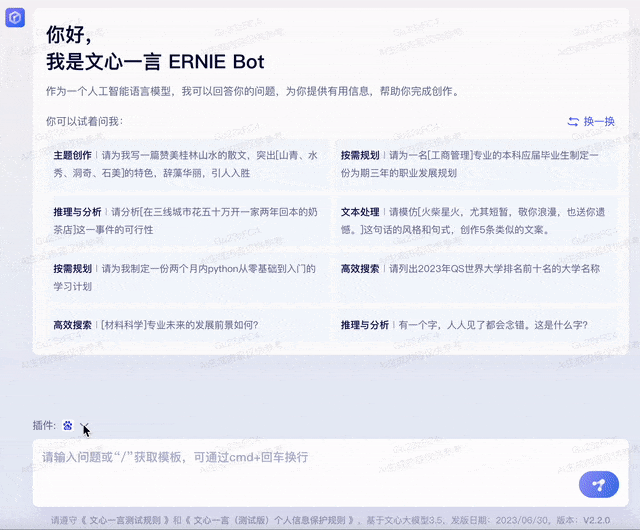Pick the python two-month study plan prompt
Screen dimensions: 640x530
point(186,276)
